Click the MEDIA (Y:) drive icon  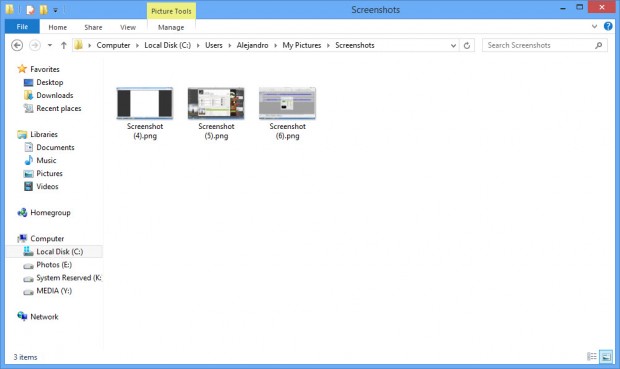coord(28,292)
